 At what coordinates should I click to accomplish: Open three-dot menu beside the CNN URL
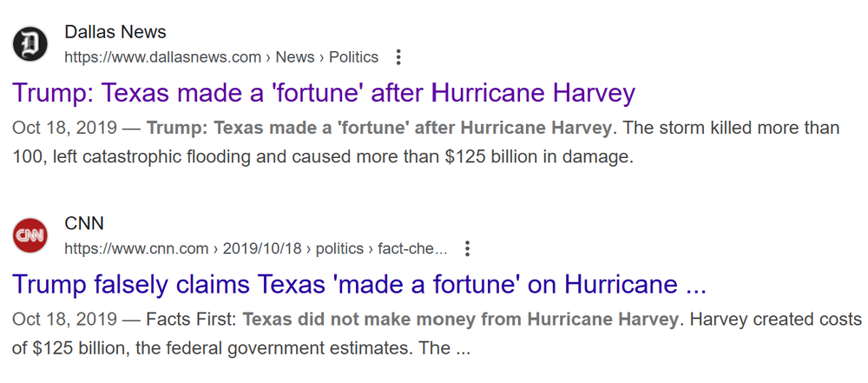tap(467, 249)
